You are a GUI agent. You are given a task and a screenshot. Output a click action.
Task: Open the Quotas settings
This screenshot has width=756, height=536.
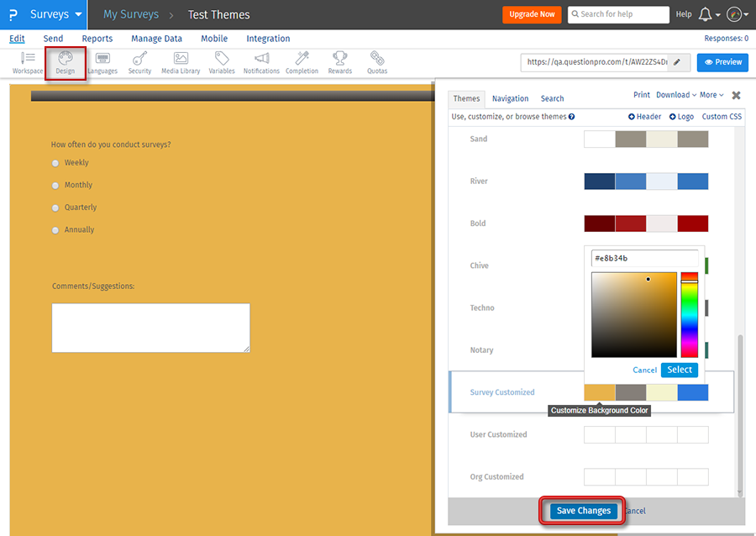[376, 62]
